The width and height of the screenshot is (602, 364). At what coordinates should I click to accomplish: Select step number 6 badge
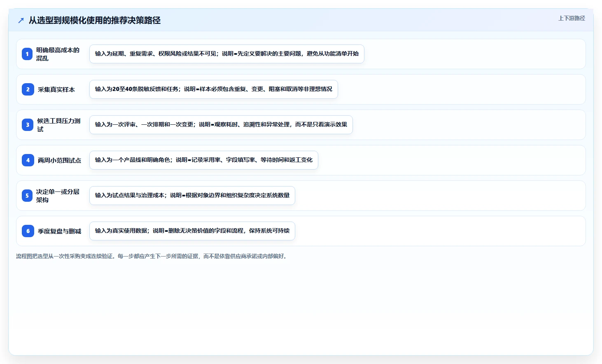tap(28, 231)
